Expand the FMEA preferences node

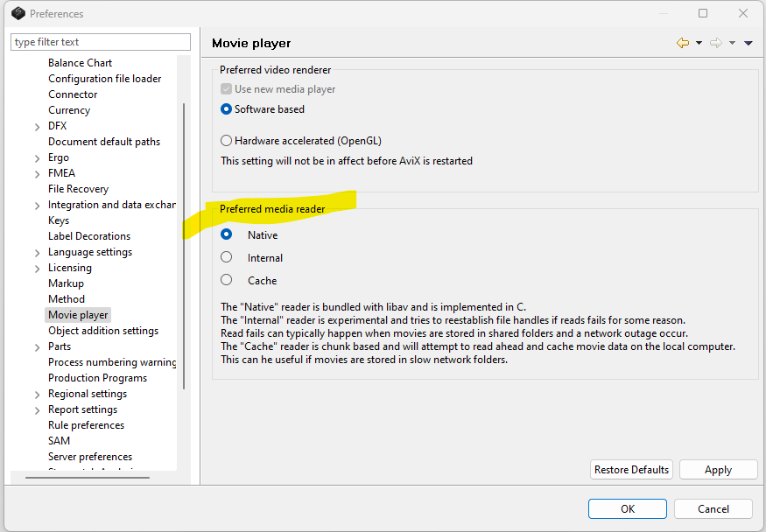tap(37, 174)
